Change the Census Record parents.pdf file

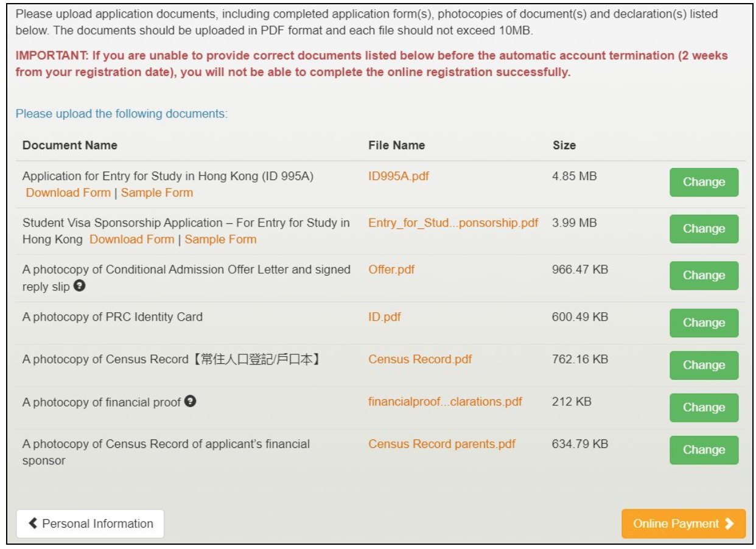(x=704, y=450)
